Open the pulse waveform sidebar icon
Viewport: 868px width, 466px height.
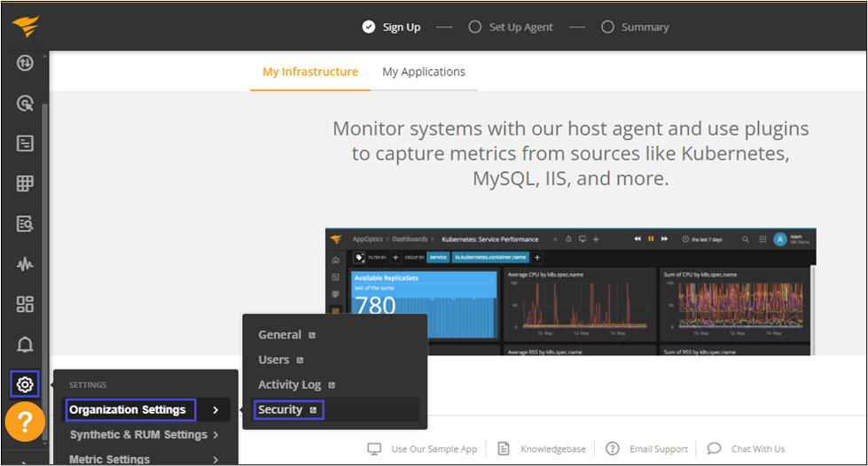(25, 264)
